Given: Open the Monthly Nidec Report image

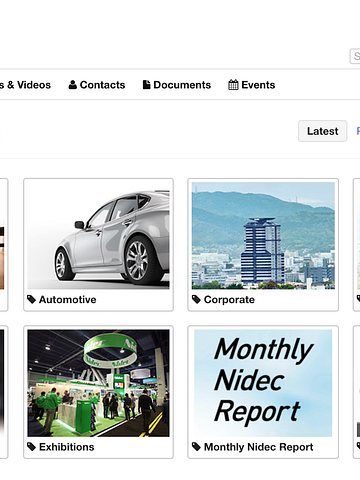Looking at the screenshot, I should (263, 383).
